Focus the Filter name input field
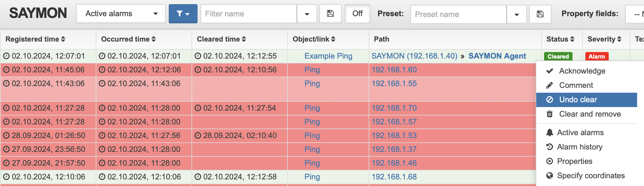Image resolution: width=644 pixels, height=186 pixels. [x=249, y=14]
